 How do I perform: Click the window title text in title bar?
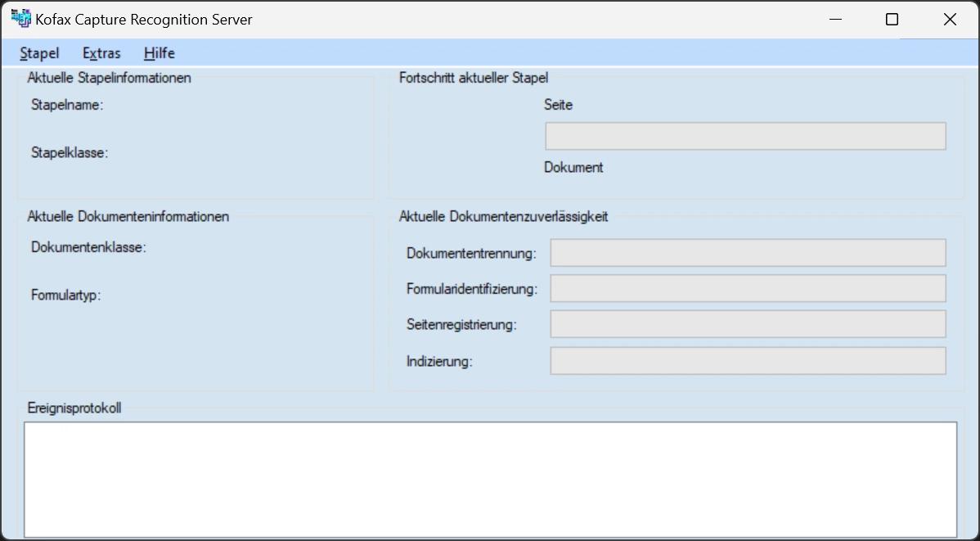(x=144, y=20)
